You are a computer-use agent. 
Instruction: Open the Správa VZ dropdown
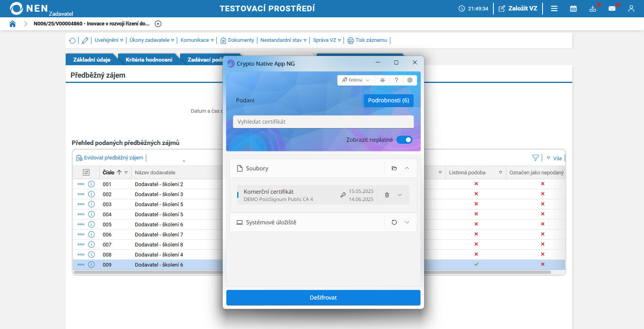[327, 40]
